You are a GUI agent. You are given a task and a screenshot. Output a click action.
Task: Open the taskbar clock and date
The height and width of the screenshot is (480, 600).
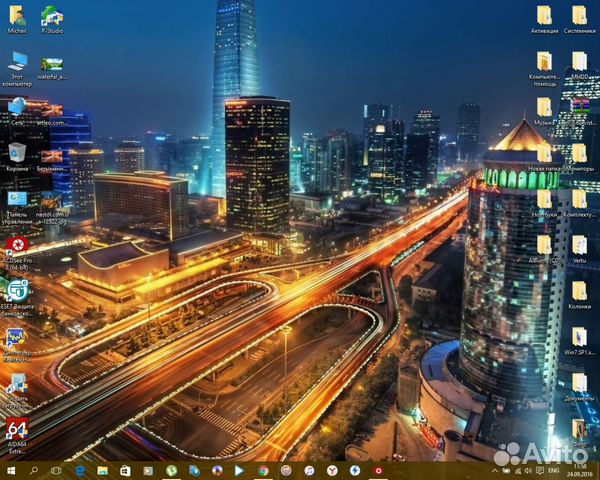(x=580, y=470)
